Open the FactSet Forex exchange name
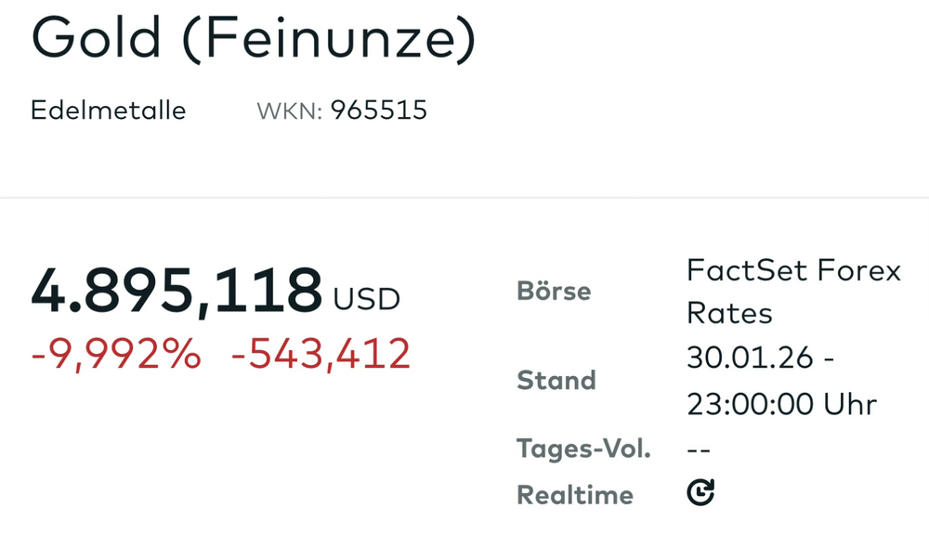This screenshot has width=929, height=560. click(793, 270)
